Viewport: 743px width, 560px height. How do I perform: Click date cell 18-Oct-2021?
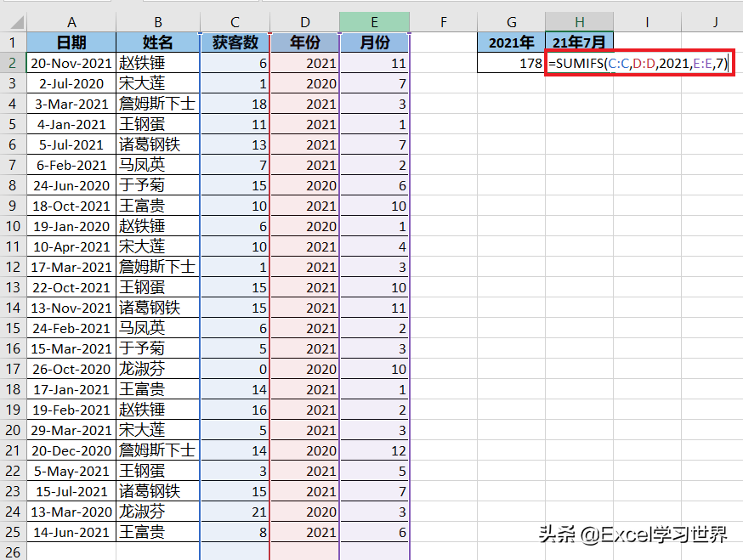(71, 206)
